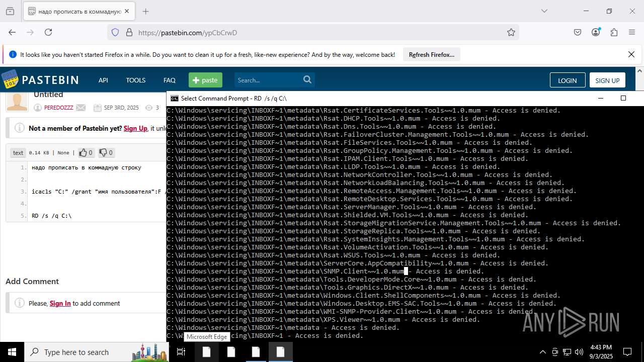Click the 'text' syntax label button

pos(18,152)
